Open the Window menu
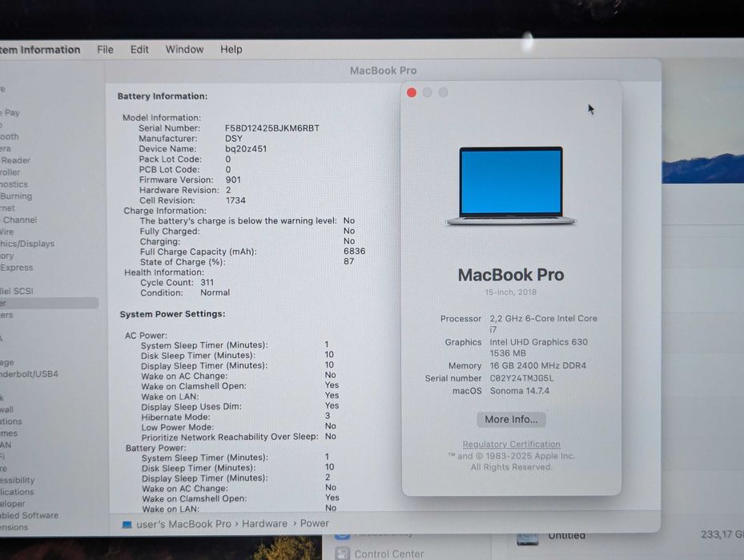 tap(184, 50)
